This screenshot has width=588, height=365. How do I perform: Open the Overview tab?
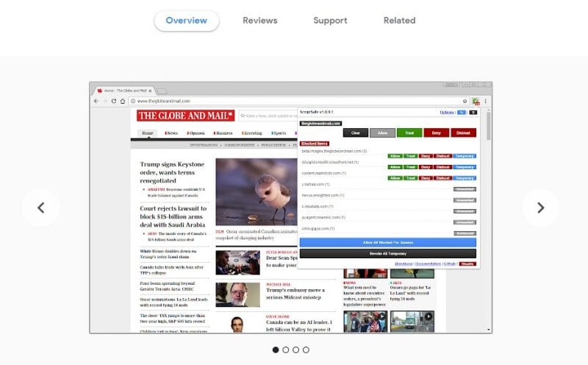pos(187,21)
